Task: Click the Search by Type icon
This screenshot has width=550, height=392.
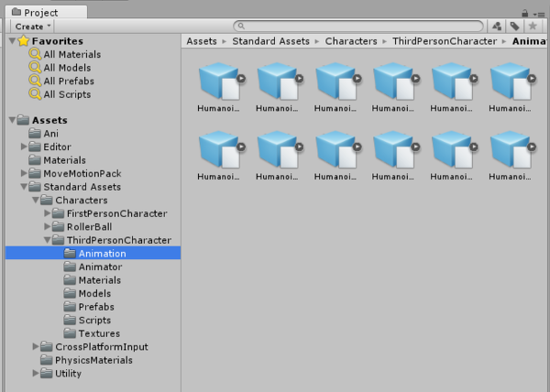Action: 497,26
